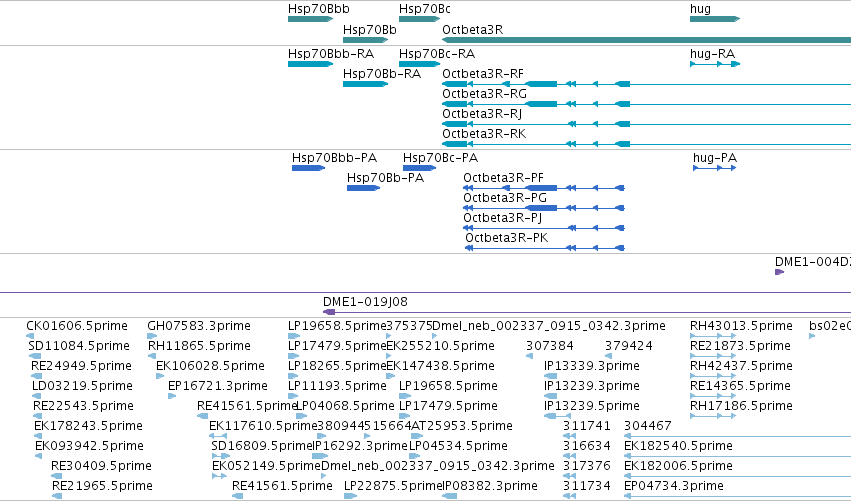Image resolution: width=851 pixels, height=501 pixels.
Task: Select the RH43013.5prime EST label
Action: (741, 326)
